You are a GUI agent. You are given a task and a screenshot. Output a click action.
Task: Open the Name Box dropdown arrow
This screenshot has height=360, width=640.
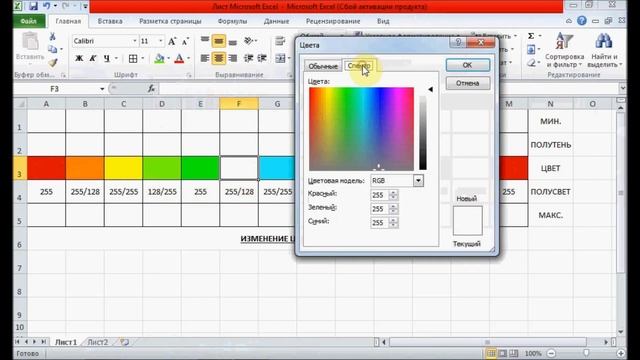102,89
